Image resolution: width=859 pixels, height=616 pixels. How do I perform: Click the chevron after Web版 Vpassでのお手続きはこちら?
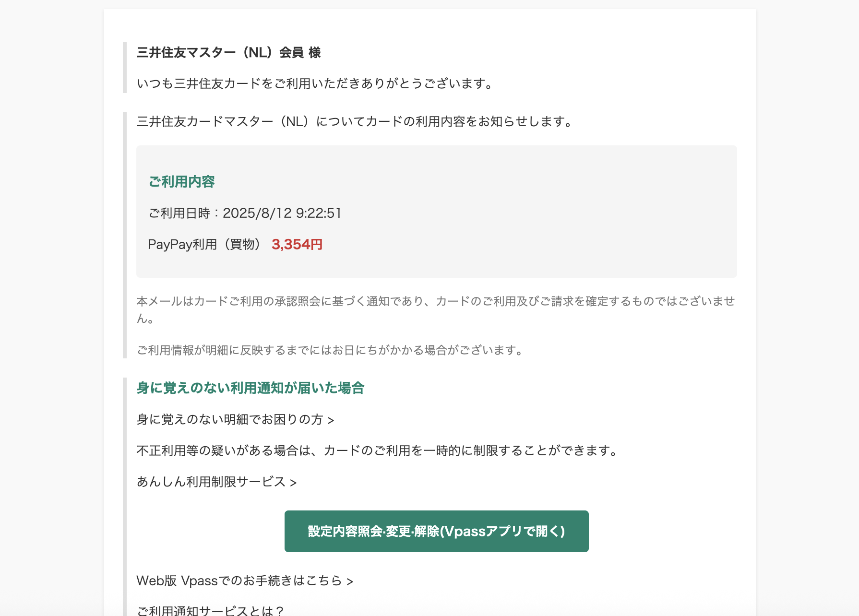coord(350,582)
